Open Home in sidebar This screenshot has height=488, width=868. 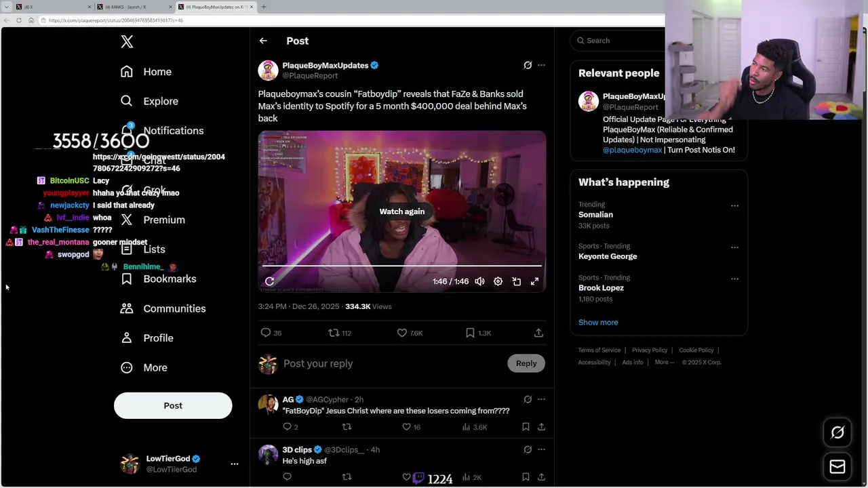point(146,71)
